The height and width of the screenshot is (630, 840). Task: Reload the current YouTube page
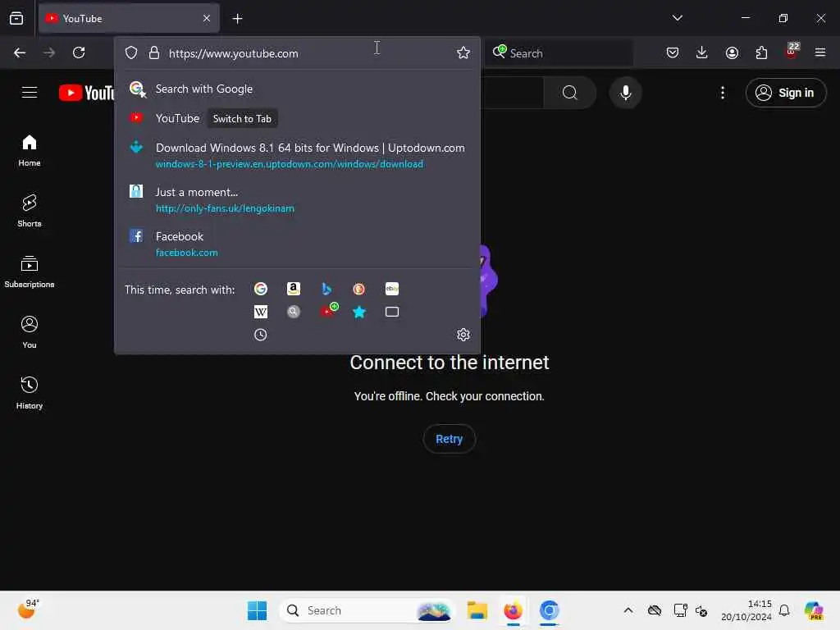[x=79, y=52]
